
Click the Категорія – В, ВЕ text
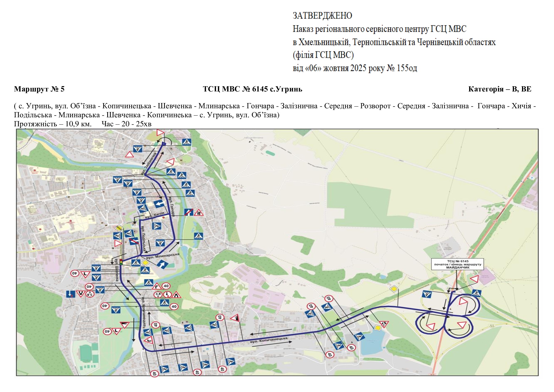[x=500, y=89]
